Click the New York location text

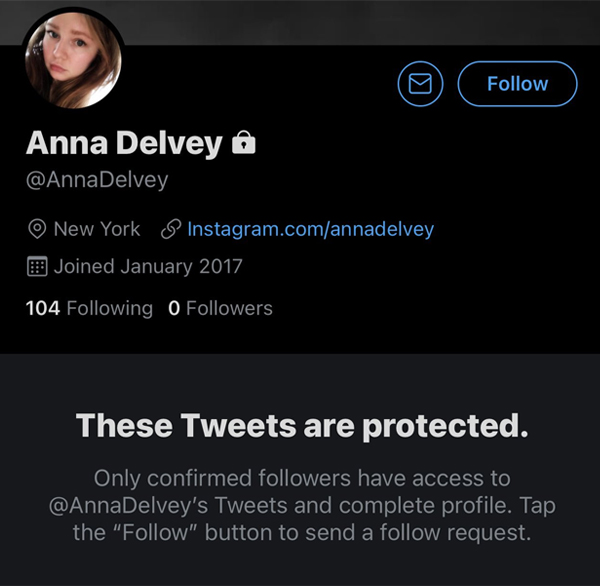point(97,229)
